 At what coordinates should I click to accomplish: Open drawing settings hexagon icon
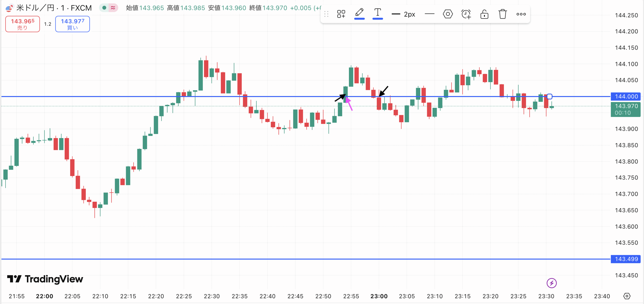pyautogui.click(x=448, y=14)
